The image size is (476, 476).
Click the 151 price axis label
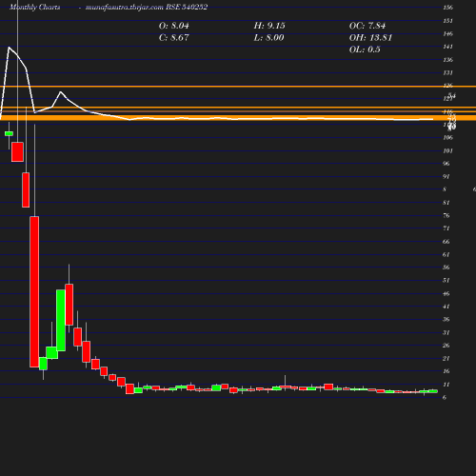tap(448, 21)
